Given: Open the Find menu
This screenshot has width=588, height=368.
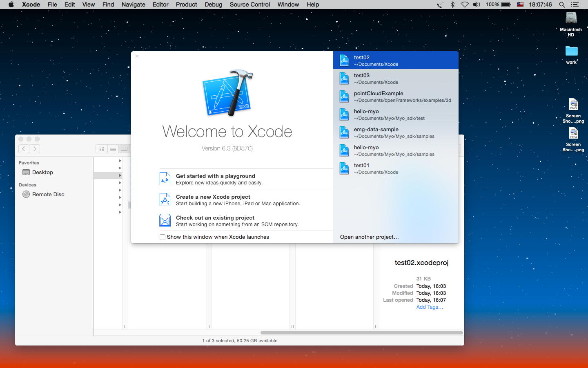Looking at the screenshot, I should 108,4.
